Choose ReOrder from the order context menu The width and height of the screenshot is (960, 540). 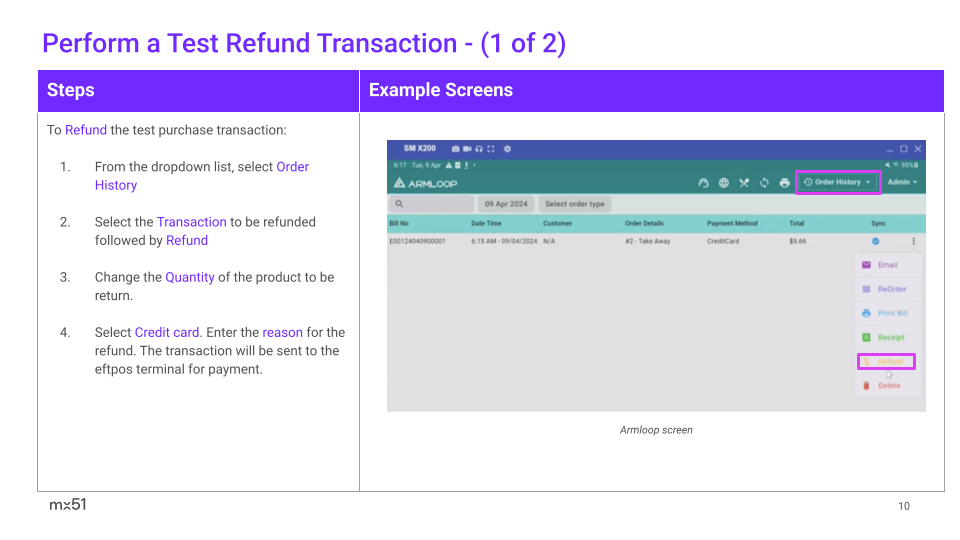(x=888, y=289)
